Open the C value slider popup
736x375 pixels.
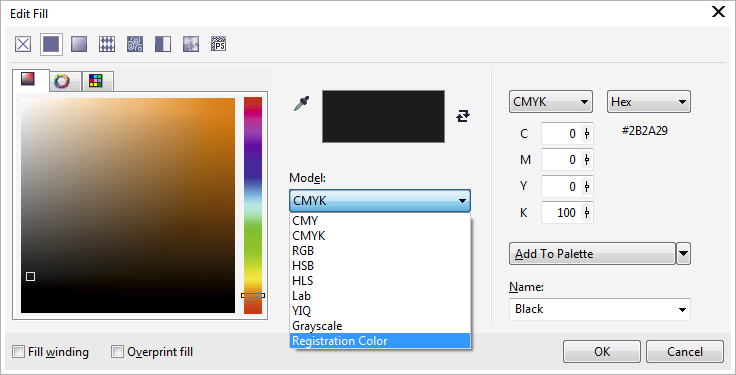[587, 134]
